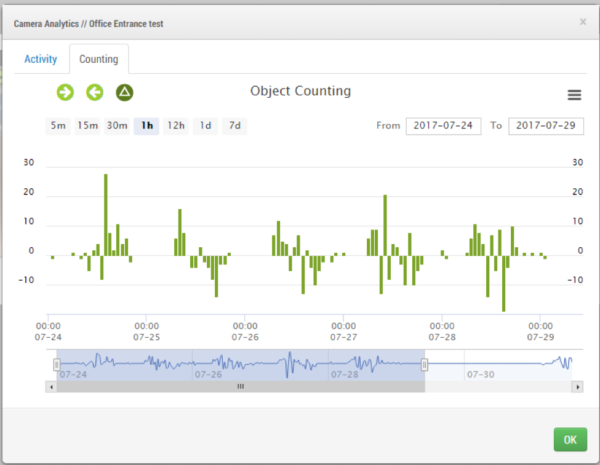Click the navigator's right range handle
600x465 pixels.
coord(424,365)
